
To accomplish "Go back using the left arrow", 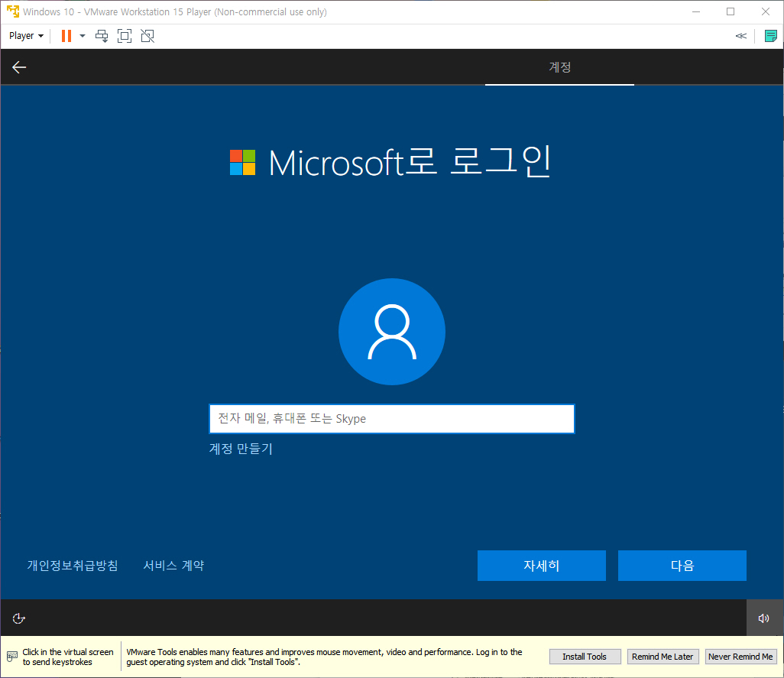I will [x=19, y=67].
